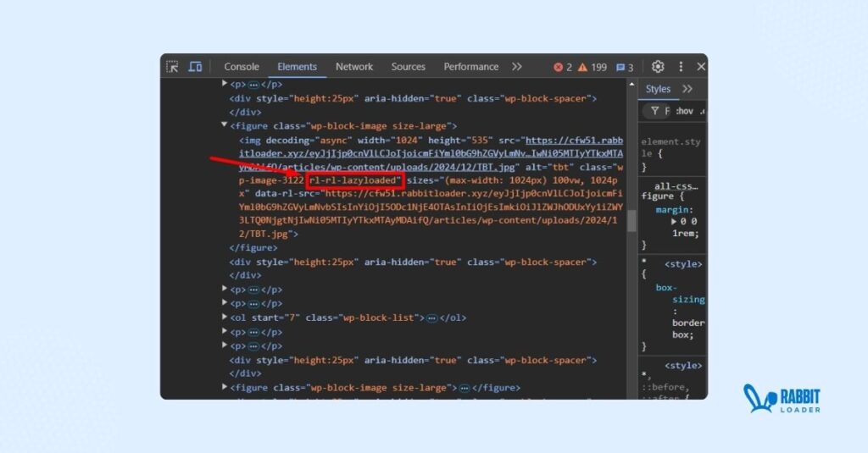Viewport: 868px width, 453px height.
Task: Open the Performance tab
Action: (471, 67)
